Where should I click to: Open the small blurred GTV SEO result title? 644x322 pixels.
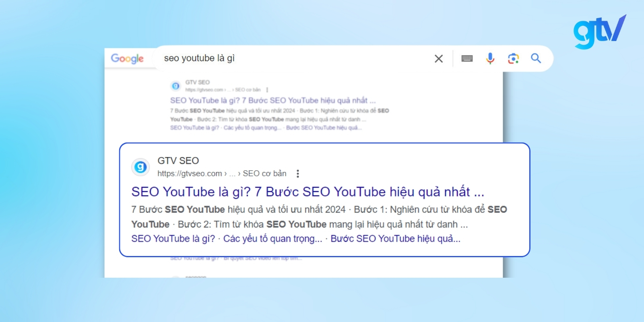[272, 100]
